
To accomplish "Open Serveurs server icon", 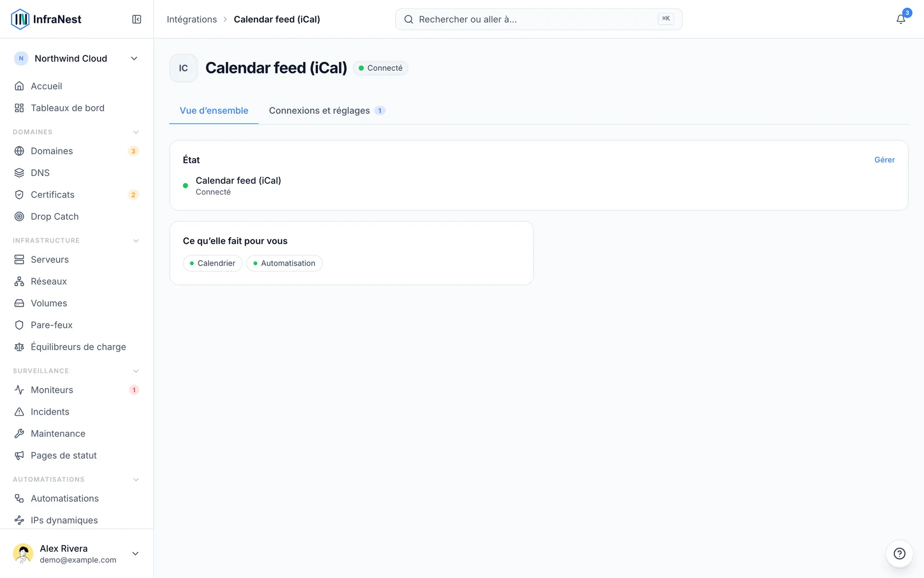I will pos(19,259).
